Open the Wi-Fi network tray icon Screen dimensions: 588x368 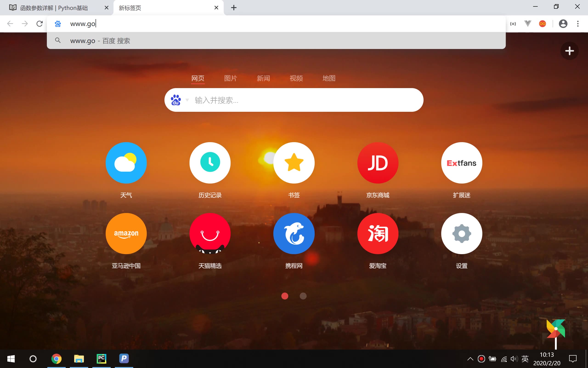point(504,359)
